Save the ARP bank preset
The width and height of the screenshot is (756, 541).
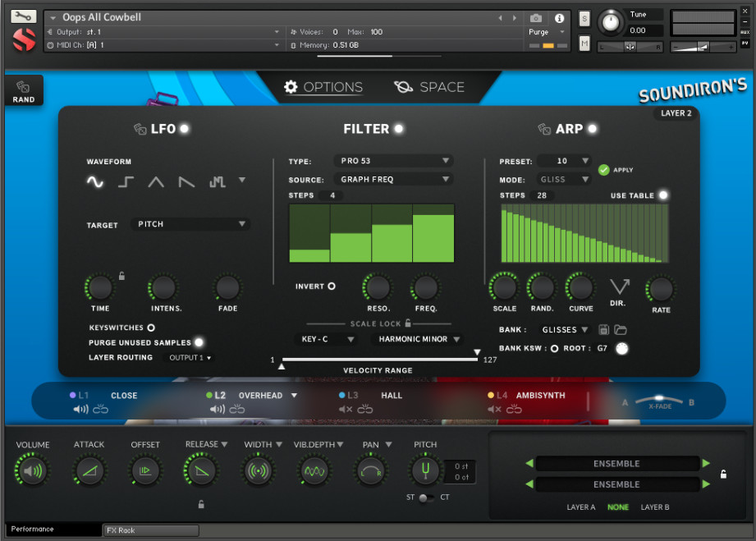603,330
